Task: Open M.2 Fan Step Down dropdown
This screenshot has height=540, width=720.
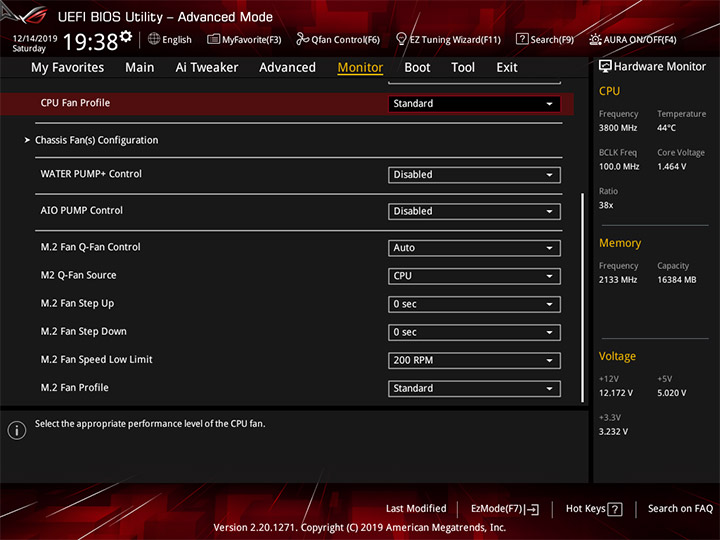Action: pos(474,332)
